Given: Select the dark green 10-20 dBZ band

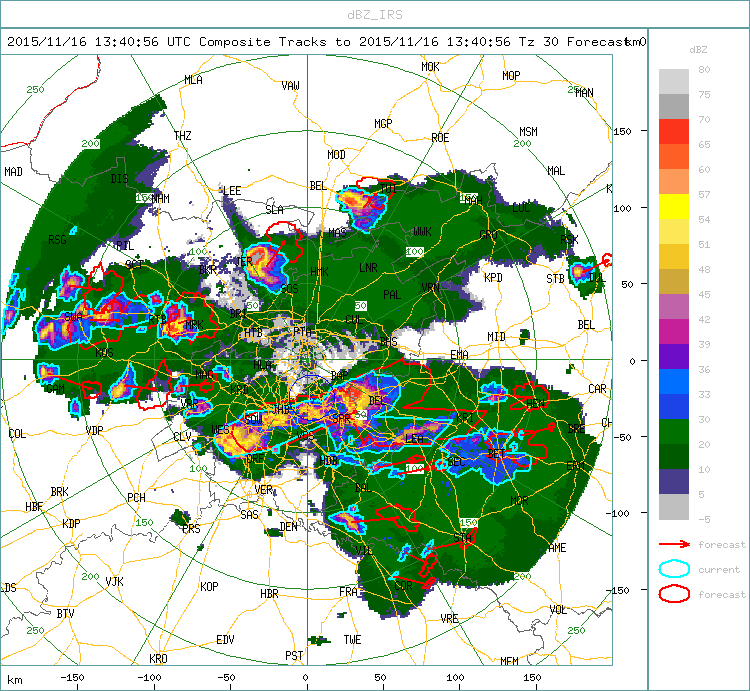Looking at the screenshot, I should 673,456.
